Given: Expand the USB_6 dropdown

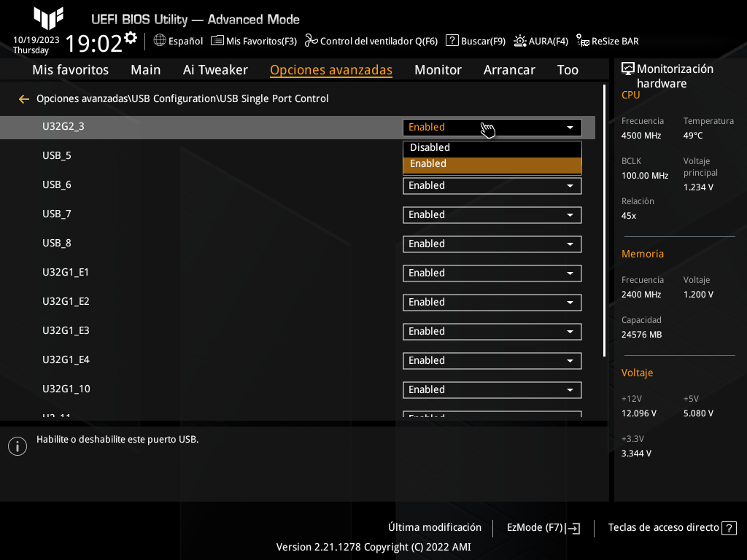Looking at the screenshot, I should (x=492, y=186).
